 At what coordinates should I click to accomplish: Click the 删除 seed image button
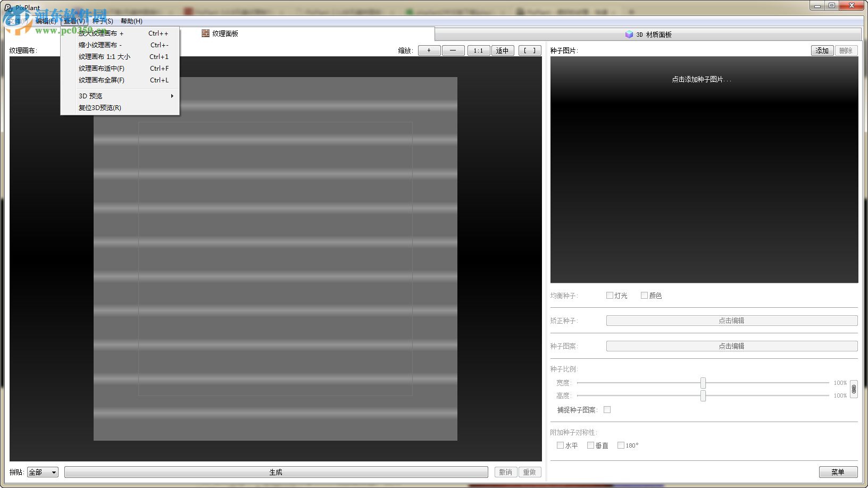pyautogui.click(x=846, y=51)
